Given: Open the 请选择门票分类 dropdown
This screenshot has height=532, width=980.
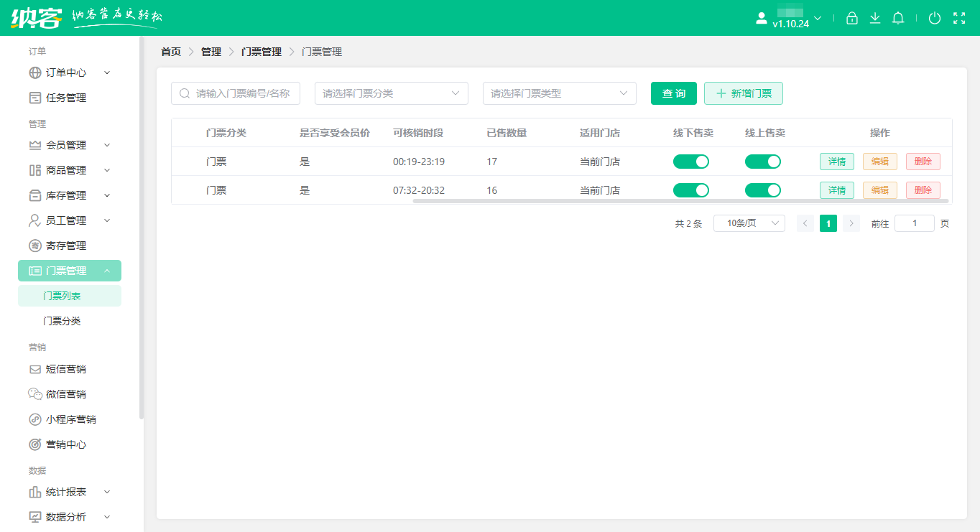Looking at the screenshot, I should 392,93.
